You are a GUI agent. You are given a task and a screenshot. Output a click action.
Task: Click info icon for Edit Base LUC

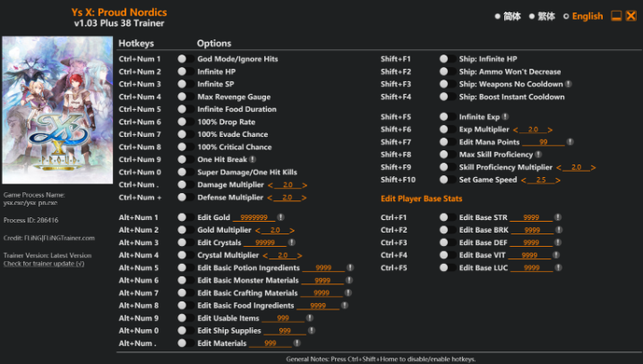click(x=559, y=267)
